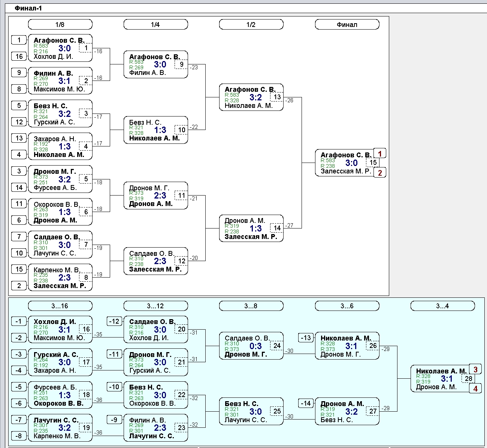Click final place box 1 for Агафонов
Viewport: 487px width, 448px height.
(380, 154)
